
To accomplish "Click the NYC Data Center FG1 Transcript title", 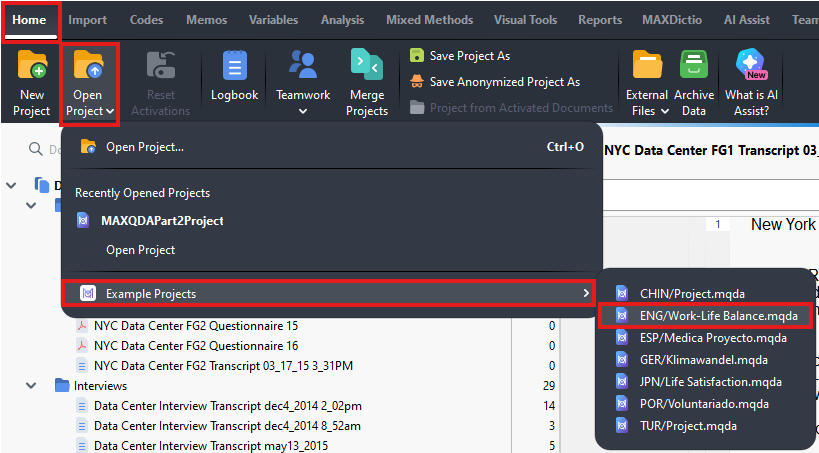I will pyautogui.click(x=711, y=150).
